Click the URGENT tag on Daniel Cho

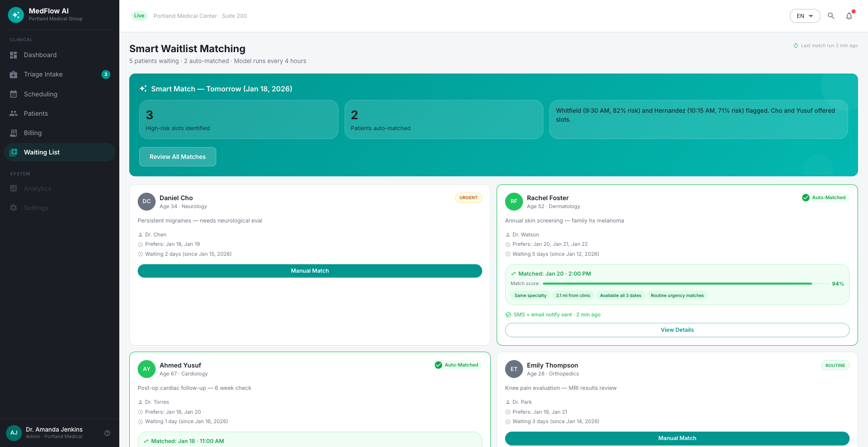tap(468, 198)
